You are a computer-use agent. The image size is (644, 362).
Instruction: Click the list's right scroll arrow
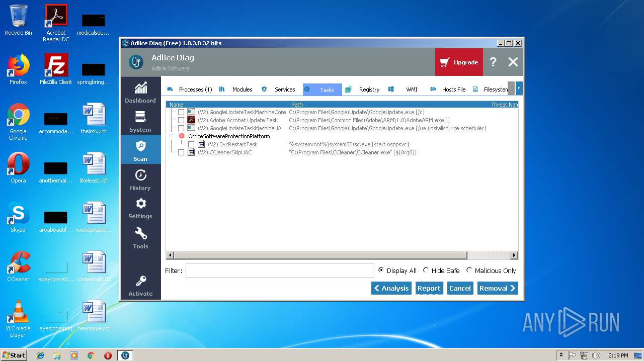[514, 255]
